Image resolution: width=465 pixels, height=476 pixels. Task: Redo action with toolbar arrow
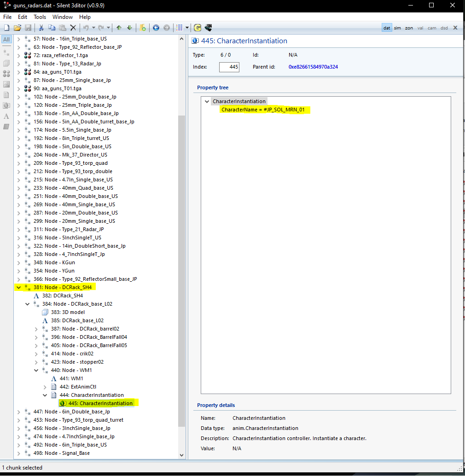click(x=101, y=28)
